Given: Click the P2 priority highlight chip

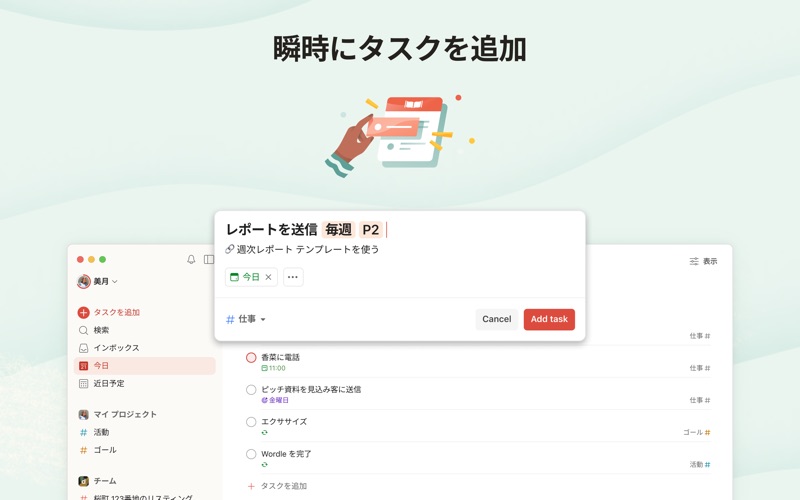Looking at the screenshot, I should [370, 230].
